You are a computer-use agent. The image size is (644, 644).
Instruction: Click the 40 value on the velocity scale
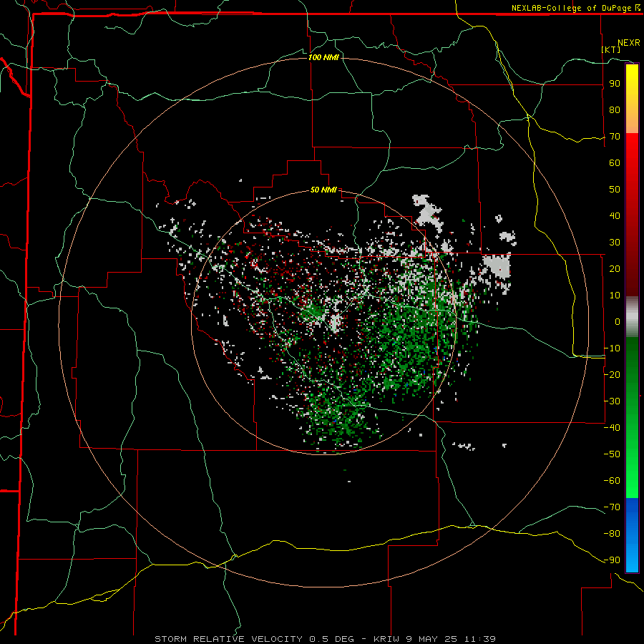(x=615, y=215)
